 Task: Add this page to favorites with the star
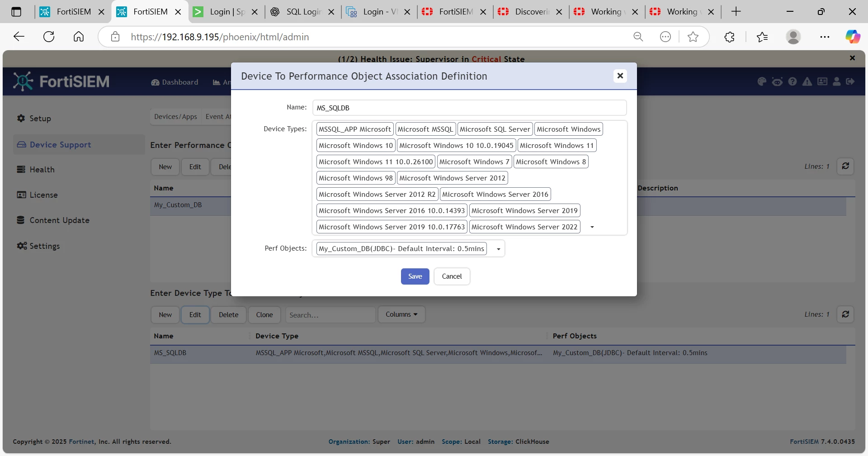pyautogui.click(x=693, y=37)
